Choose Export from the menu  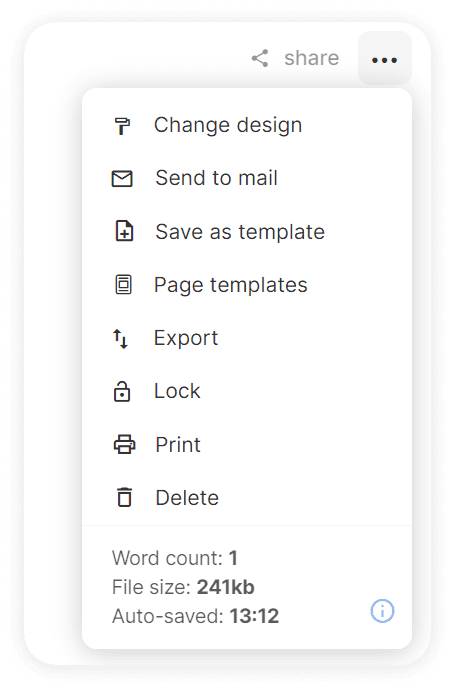point(247,338)
